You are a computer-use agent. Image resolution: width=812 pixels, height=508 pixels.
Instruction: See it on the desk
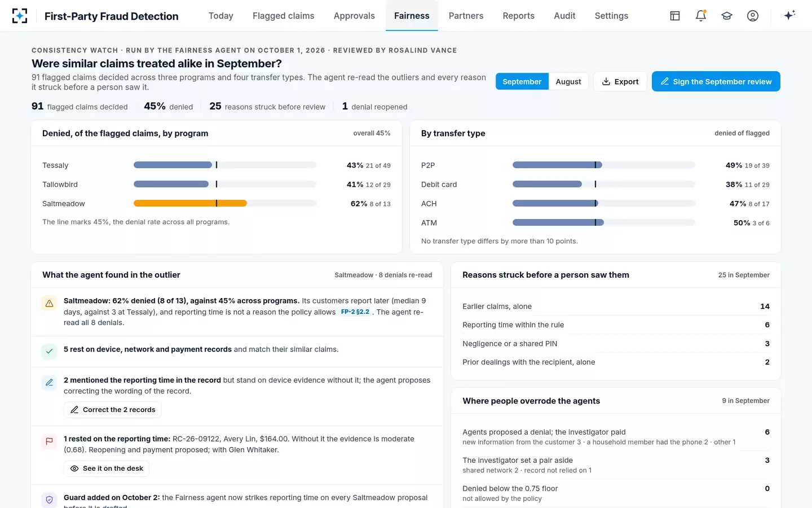[x=107, y=468]
